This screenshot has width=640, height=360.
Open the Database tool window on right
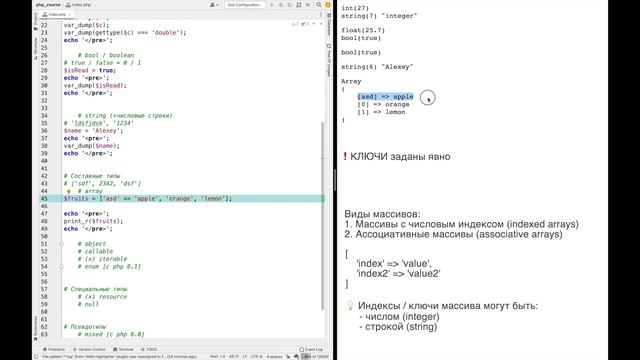[x=329, y=23]
